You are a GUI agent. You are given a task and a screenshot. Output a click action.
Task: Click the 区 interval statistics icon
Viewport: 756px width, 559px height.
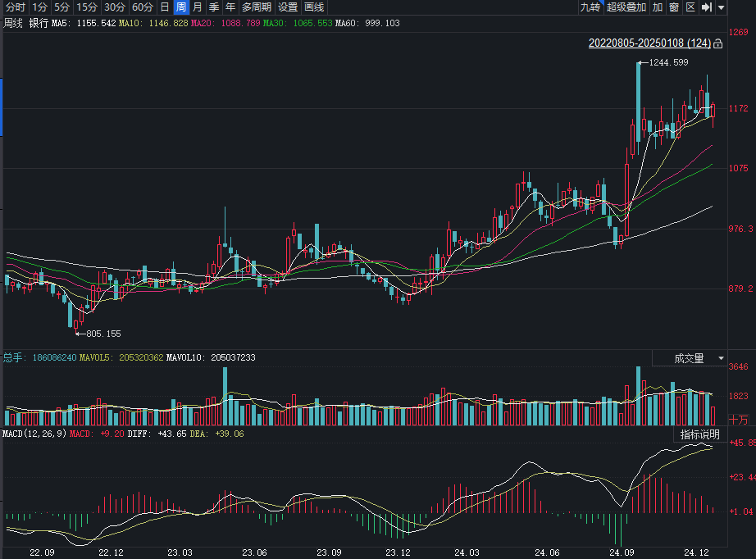(690, 7)
